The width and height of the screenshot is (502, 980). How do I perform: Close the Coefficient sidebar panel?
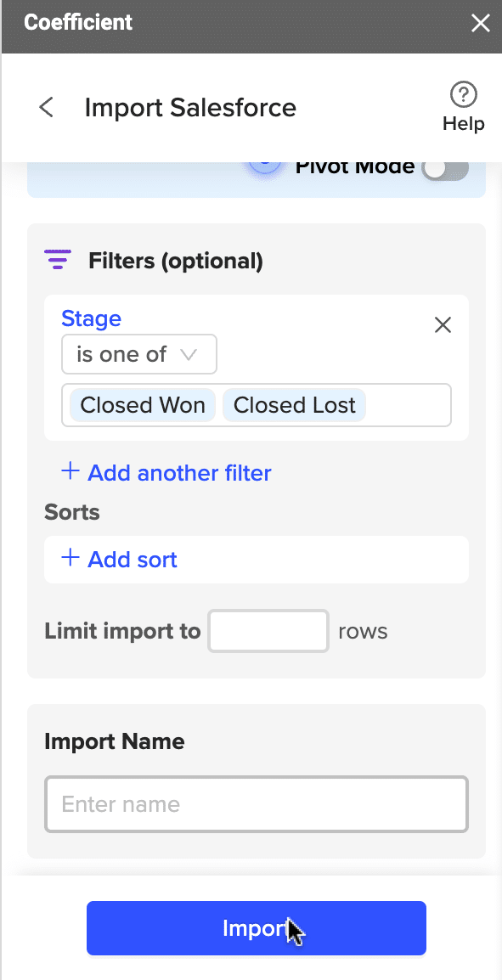tap(480, 24)
